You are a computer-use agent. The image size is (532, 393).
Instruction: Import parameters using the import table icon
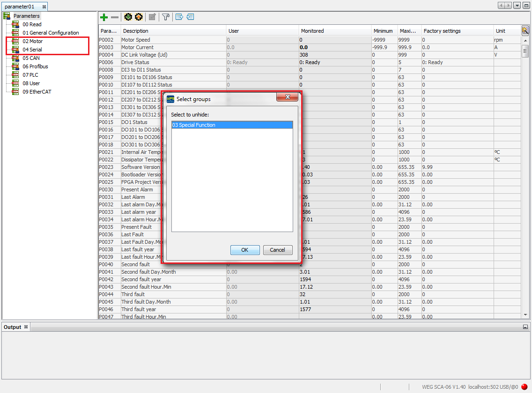click(190, 17)
